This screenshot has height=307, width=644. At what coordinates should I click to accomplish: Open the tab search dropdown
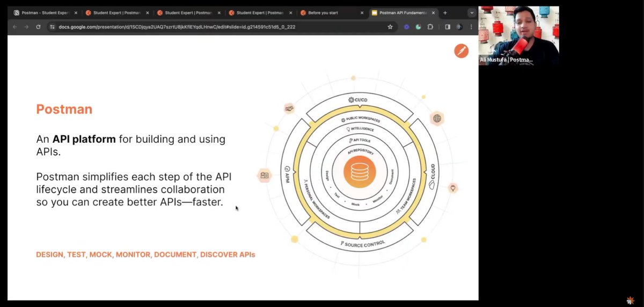[472, 12]
